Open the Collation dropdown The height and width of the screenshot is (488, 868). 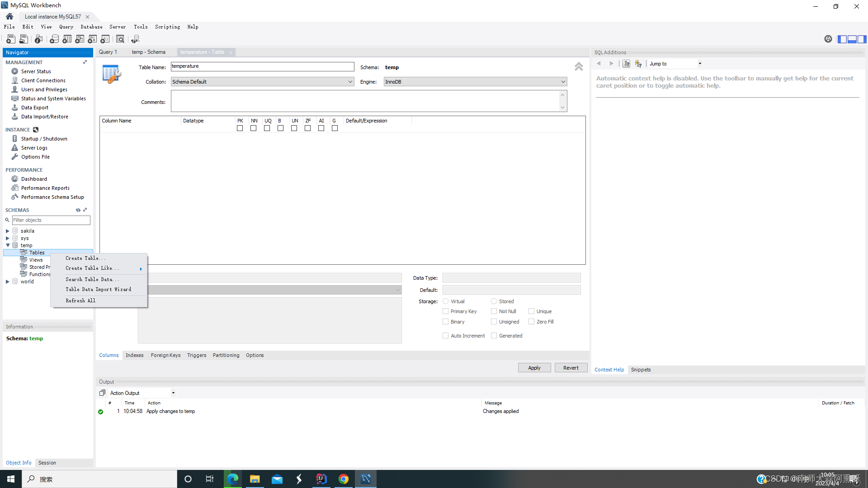tap(349, 82)
